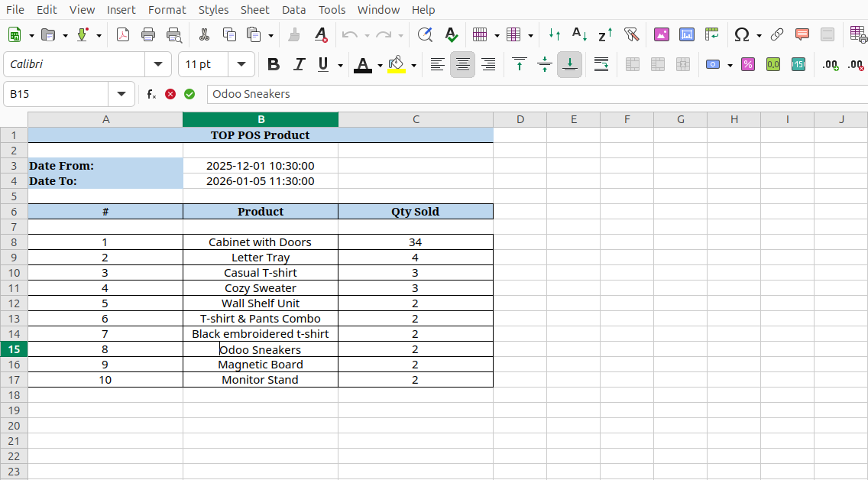The height and width of the screenshot is (480, 868).
Task: Click the Sort Descending icon
Action: [x=605, y=35]
